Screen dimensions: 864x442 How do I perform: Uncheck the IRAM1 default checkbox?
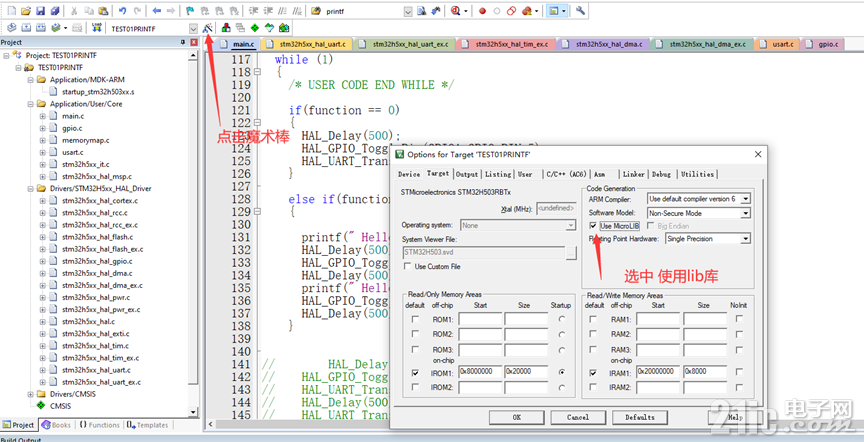(x=593, y=372)
